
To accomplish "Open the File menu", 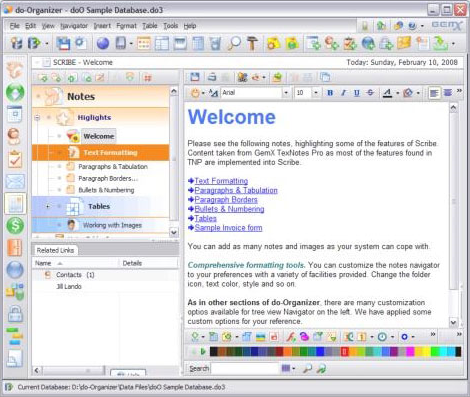I will pyautogui.click(x=14, y=26).
